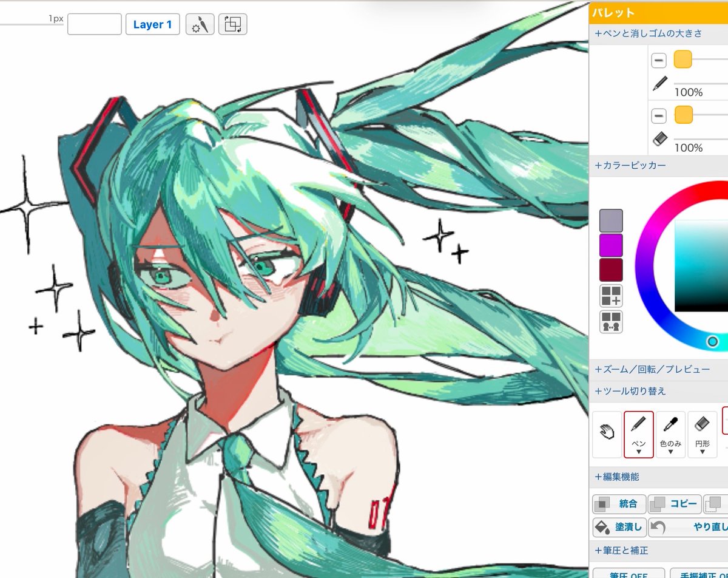
Task: Click the eraser opacity 100% slider
Action: 701,139
